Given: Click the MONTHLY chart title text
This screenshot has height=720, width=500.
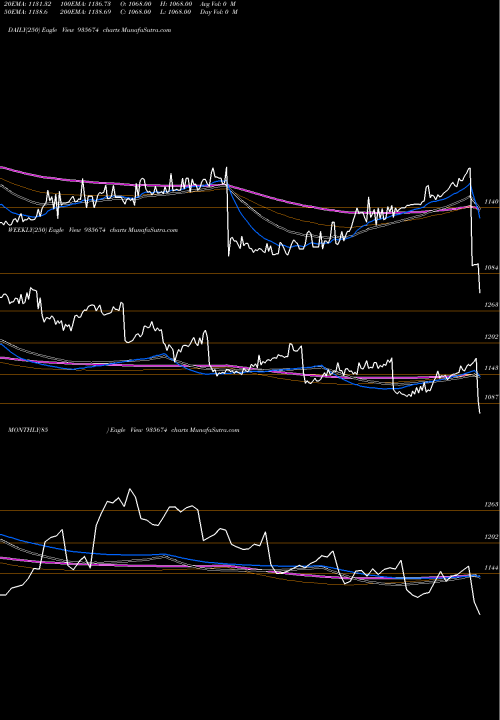Looking at the screenshot, I should click(x=124, y=430).
